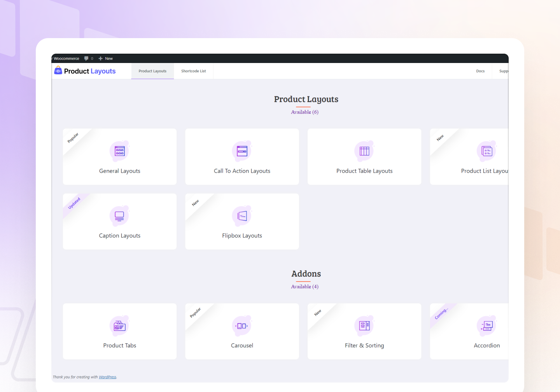
Task: Click the comments bubble icon in admin bar
Action: [x=86, y=58]
